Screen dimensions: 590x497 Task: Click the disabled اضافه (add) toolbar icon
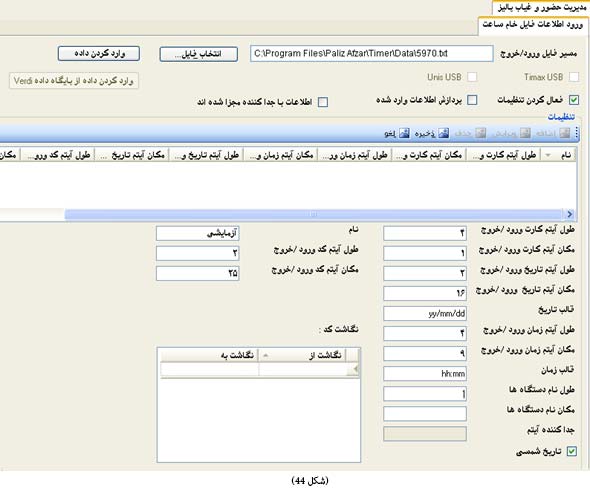click(x=565, y=133)
